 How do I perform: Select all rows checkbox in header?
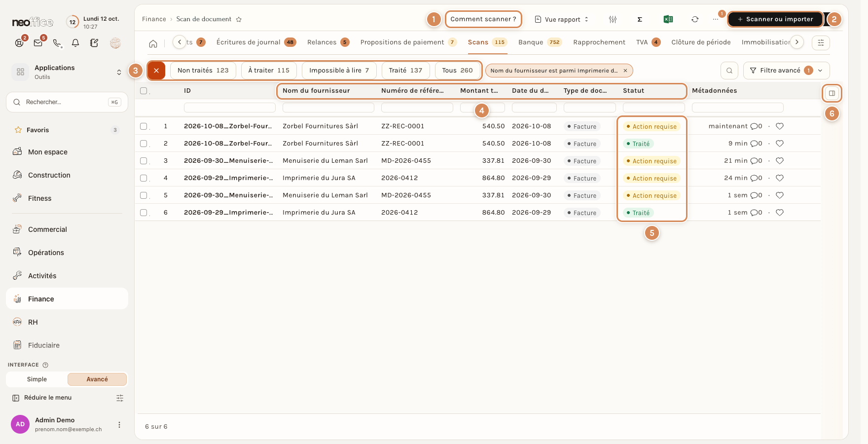144,91
